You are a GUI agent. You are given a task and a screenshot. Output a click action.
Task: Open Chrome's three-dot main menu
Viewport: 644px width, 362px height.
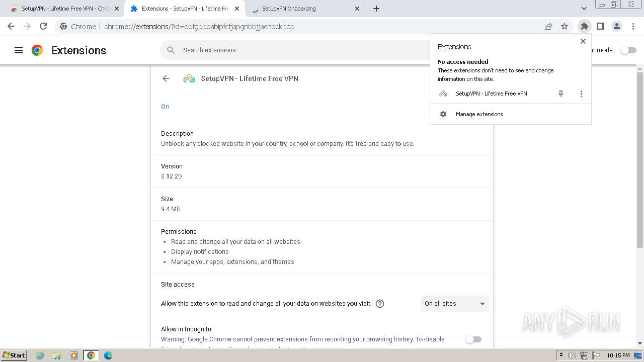click(633, 26)
